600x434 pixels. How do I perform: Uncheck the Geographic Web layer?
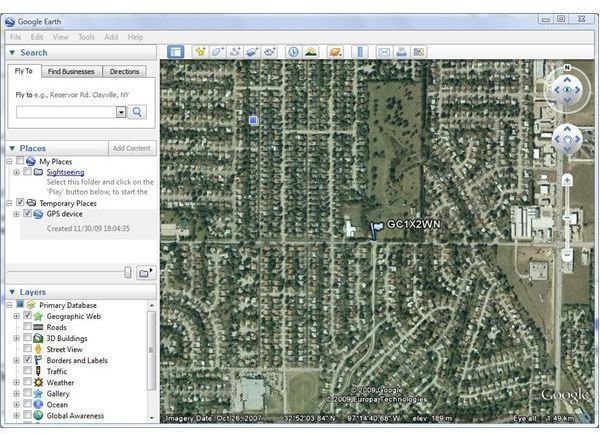27,315
